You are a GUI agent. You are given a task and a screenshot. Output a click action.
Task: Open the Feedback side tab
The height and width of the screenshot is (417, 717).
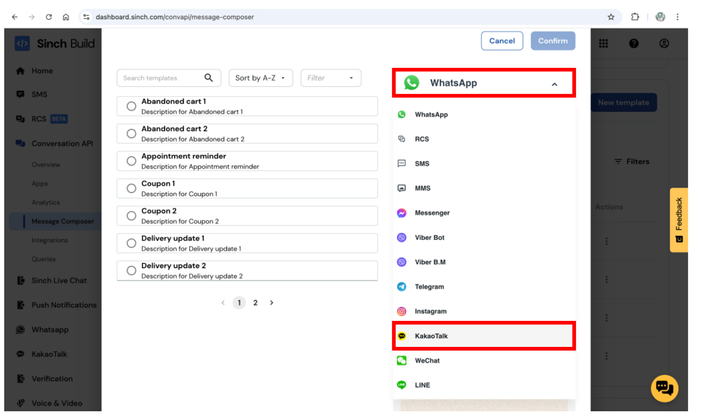678,219
